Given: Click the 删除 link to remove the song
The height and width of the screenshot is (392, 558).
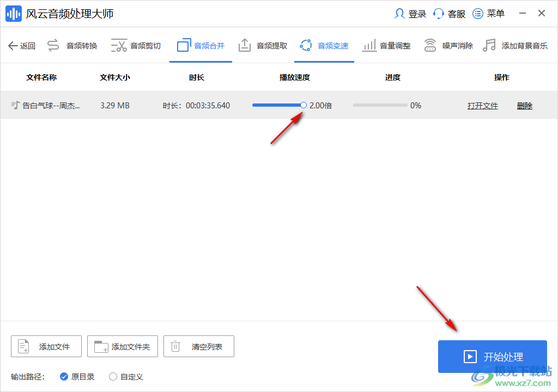Looking at the screenshot, I should click(x=524, y=105).
